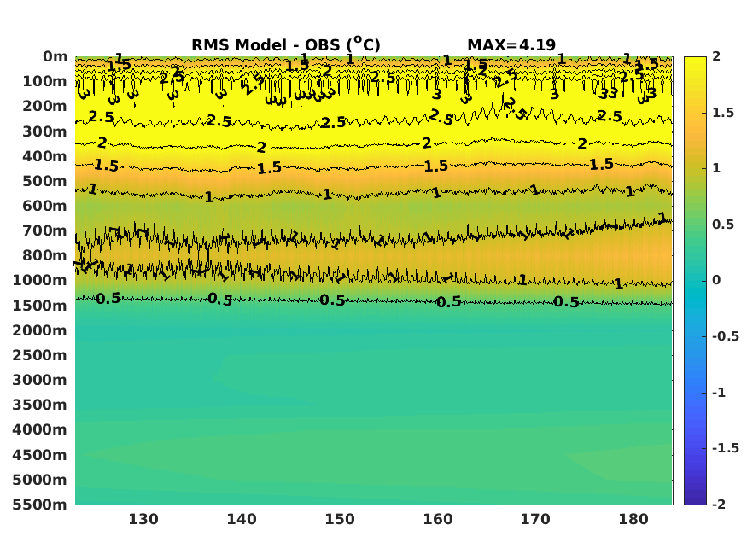The width and height of the screenshot is (747, 560).
Task: Click the '2500m' depth axis label
Action: pos(40,355)
